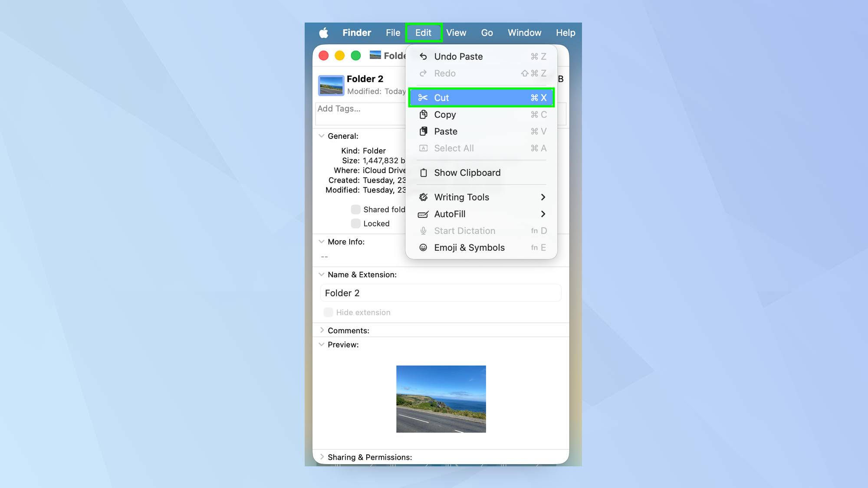Expand the Comments section
Viewport: 868px width, 488px height.
[322, 330]
